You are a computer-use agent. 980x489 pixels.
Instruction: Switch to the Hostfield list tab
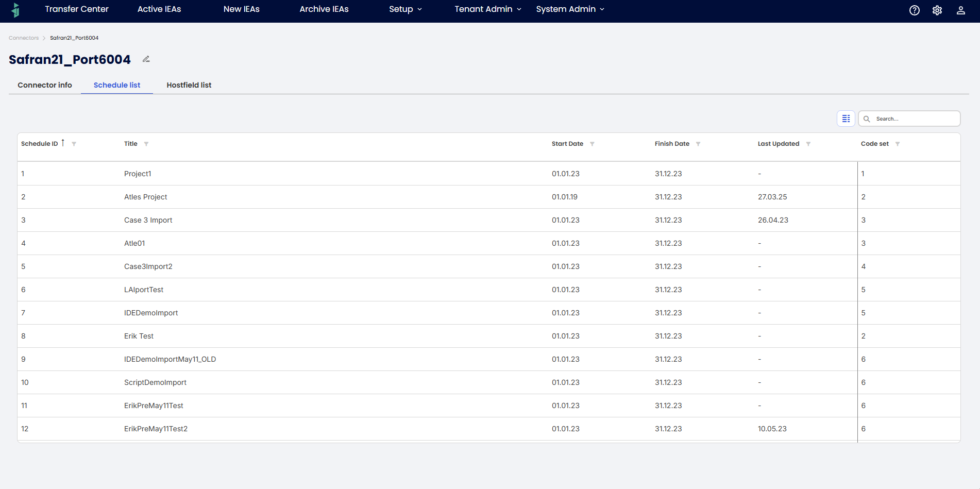click(189, 85)
